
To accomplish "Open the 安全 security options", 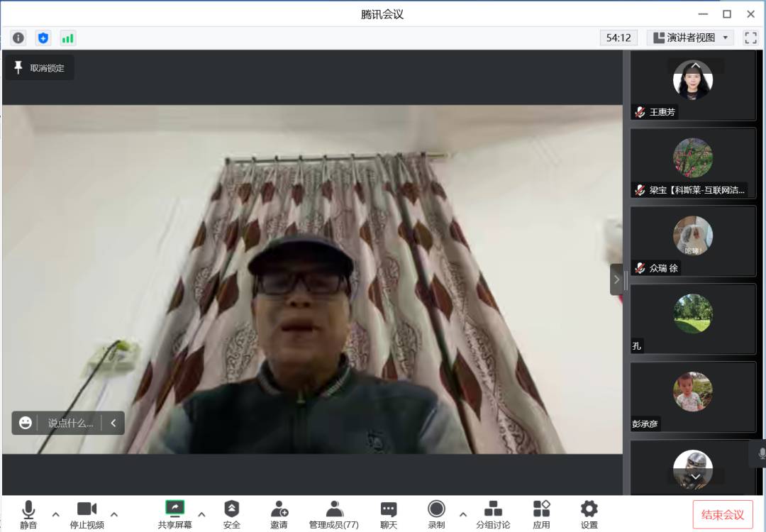I will point(232,514).
